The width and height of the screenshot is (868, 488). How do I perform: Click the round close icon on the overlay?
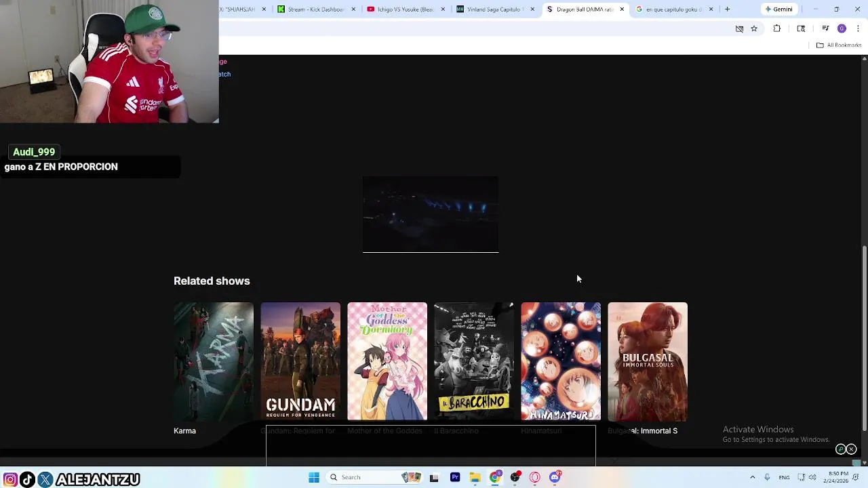(x=851, y=449)
